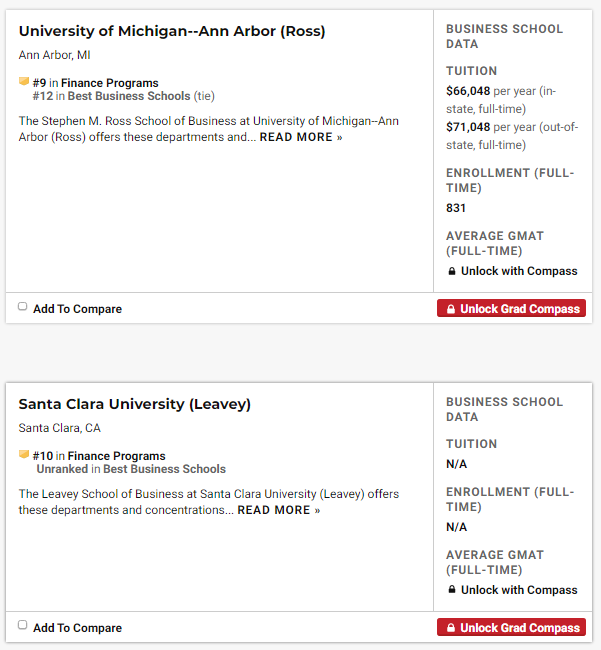Image resolution: width=601 pixels, height=650 pixels.
Task: Check Add To Compare for Michigan Ross
Action: tap(23, 307)
